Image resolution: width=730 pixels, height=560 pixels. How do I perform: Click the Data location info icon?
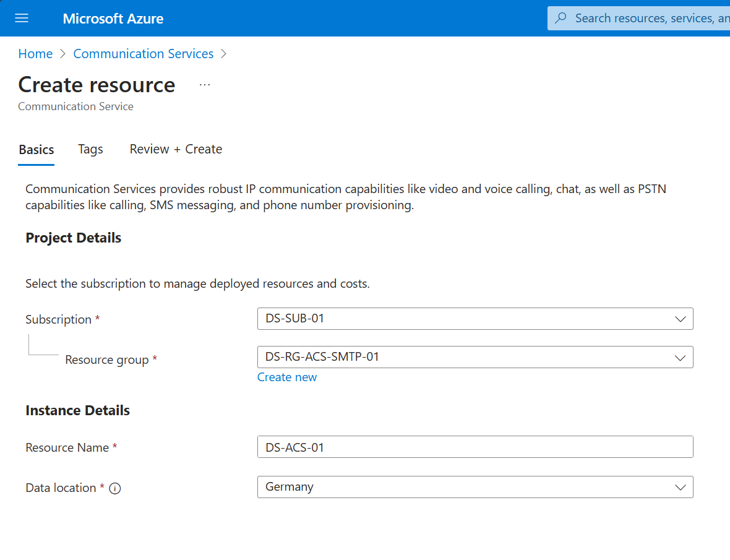coord(114,488)
